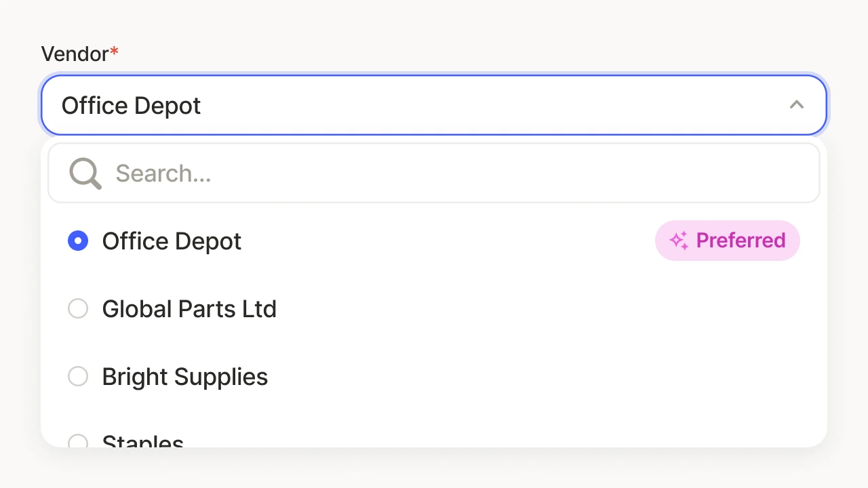The width and height of the screenshot is (868, 488).
Task: Click the Vendor field label
Action: (x=75, y=54)
